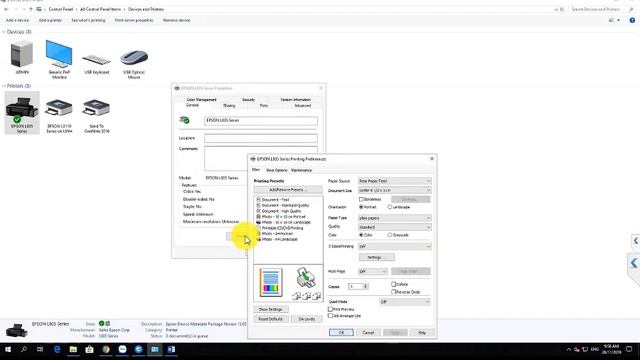This screenshot has height=360, width=640.
Task: Open taskbar search magnifier
Action: (x=24, y=349)
